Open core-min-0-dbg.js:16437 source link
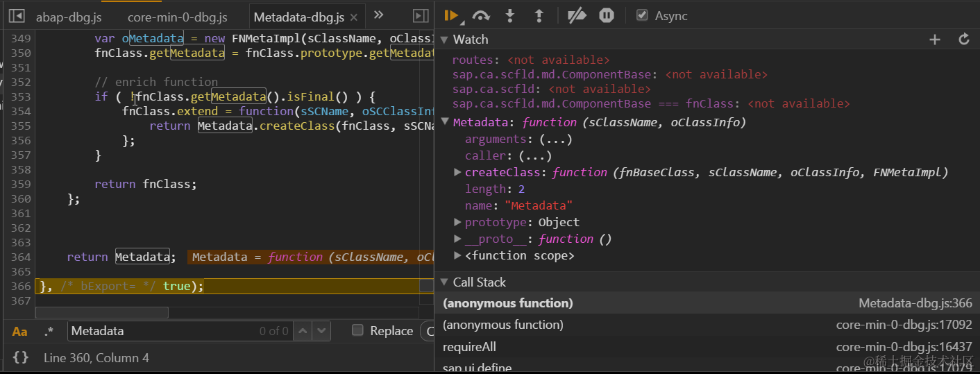 (904, 347)
